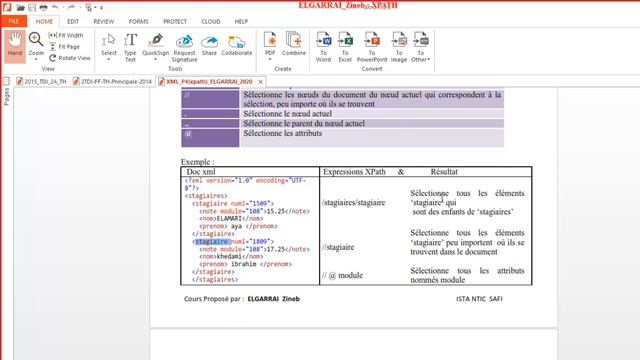Image resolution: width=640 pixels, height=360 pixels.
Task: Click footer text ISTA NTIC SAFI
Action: point(479,299)
